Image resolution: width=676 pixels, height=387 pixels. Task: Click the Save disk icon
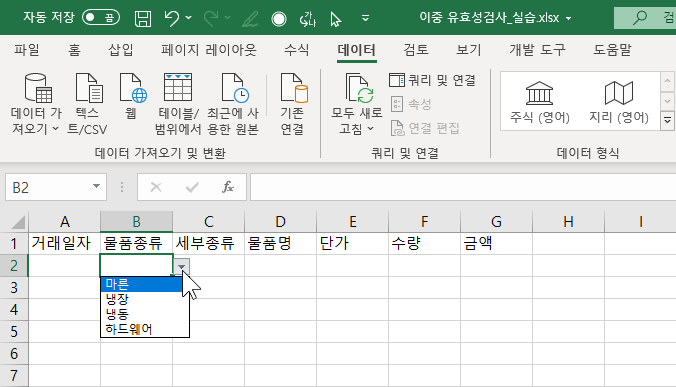click(143, 18)
